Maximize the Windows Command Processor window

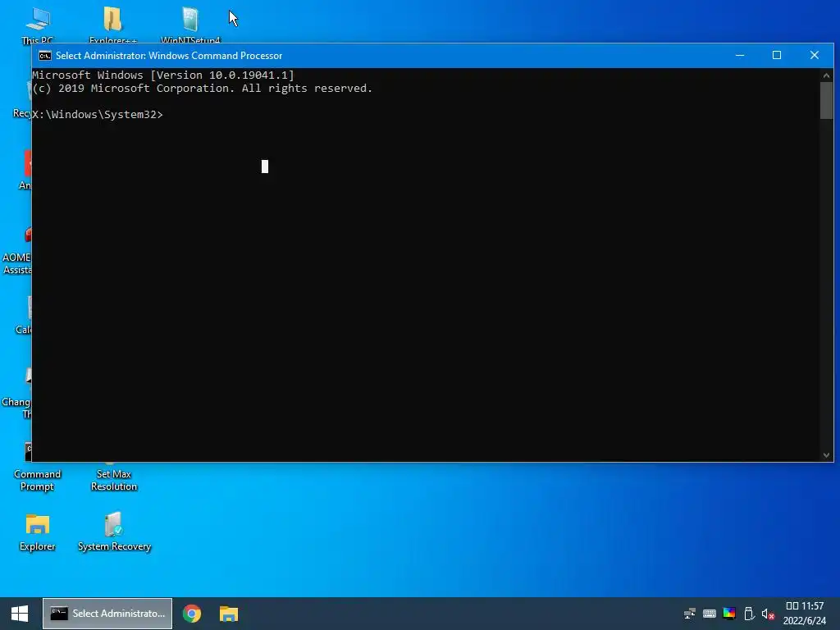777,55
